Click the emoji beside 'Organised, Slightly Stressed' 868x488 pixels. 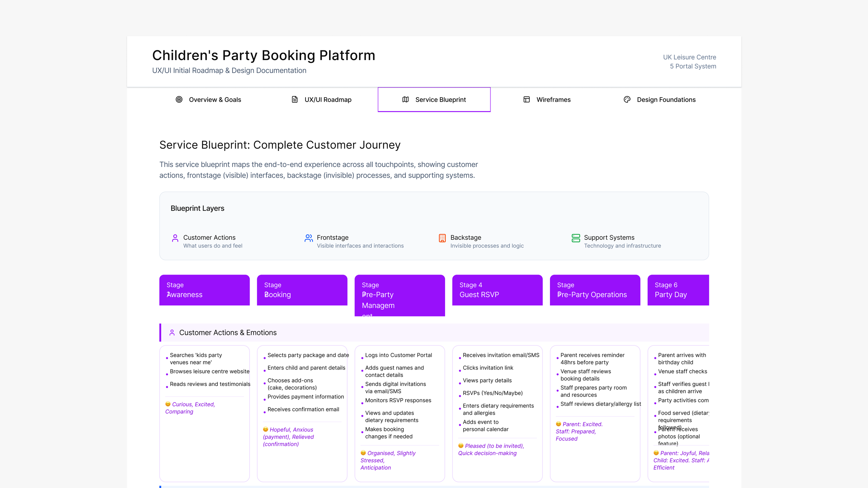pos(363,453)
